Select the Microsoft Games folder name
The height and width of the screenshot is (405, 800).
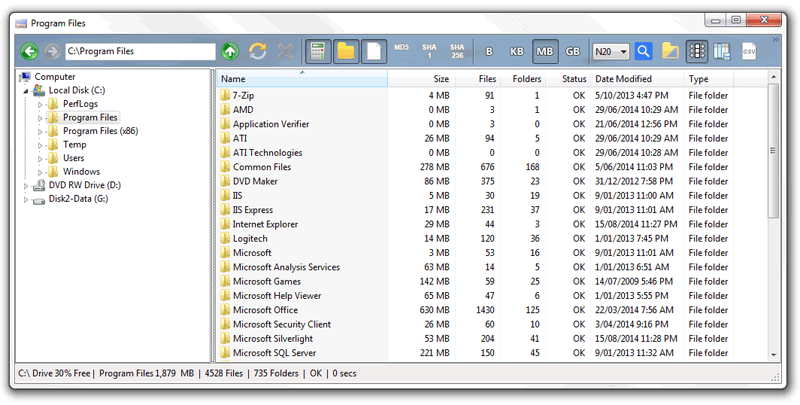(267, 281)
